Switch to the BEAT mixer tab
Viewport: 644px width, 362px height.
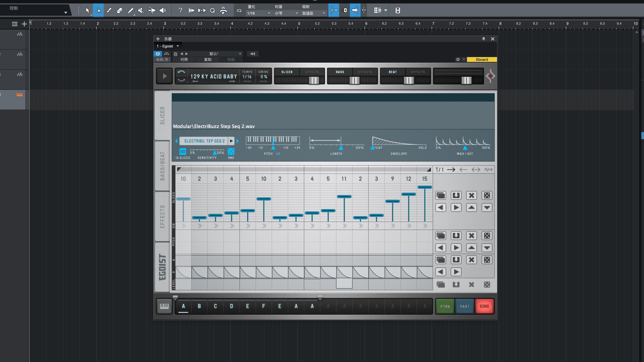393,72
